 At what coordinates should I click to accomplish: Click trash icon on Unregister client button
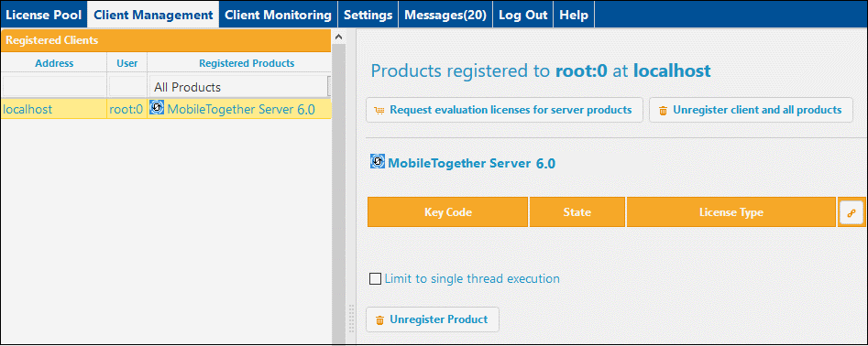(x=663, y=111)
